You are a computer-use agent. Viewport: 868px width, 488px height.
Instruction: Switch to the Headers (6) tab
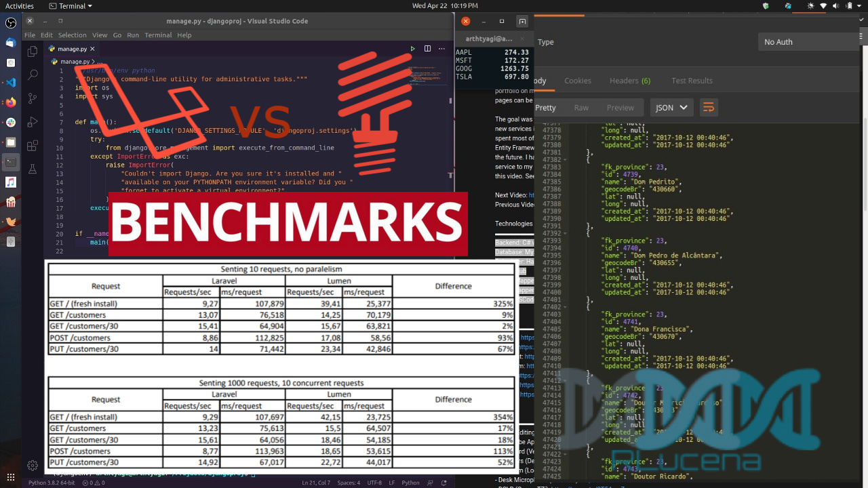click(x=630, y=81)
